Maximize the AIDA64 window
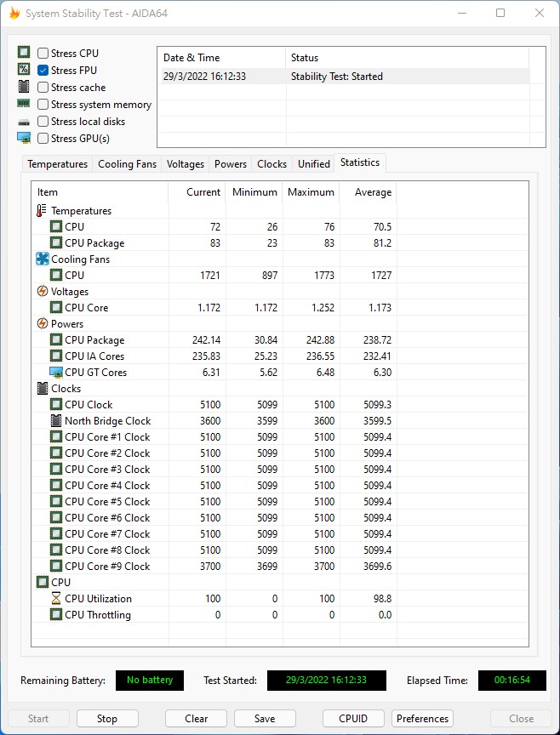Screen dimensions: 560x735 point(500,13)
